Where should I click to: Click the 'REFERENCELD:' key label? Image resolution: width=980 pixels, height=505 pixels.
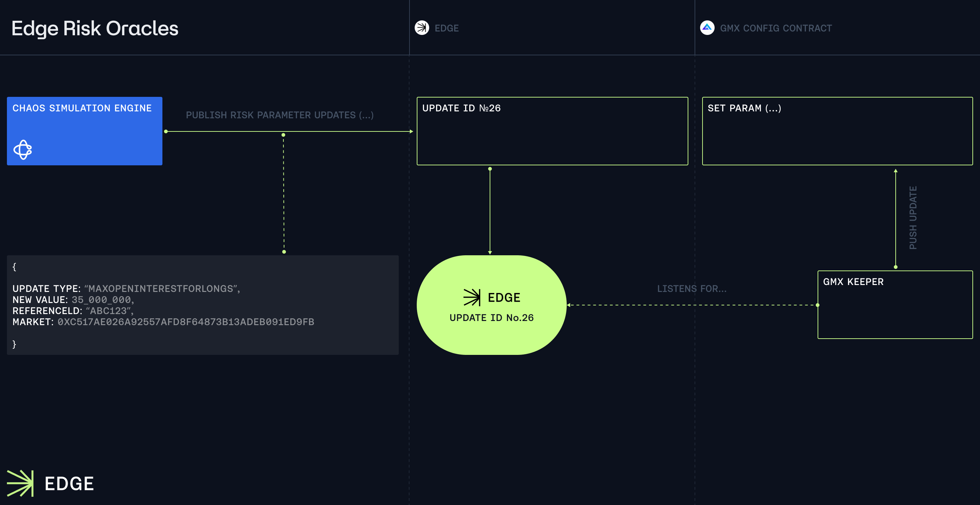[47, 311]
